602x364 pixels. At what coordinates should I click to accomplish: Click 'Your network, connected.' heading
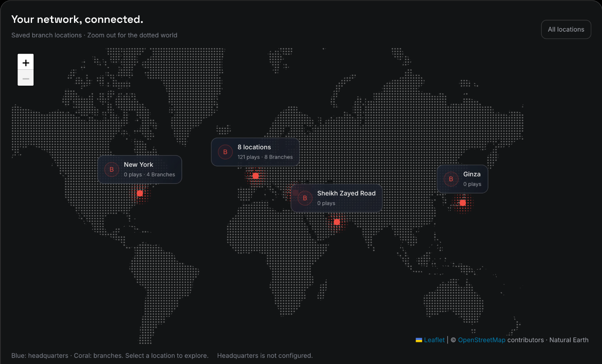click(77, 19)
